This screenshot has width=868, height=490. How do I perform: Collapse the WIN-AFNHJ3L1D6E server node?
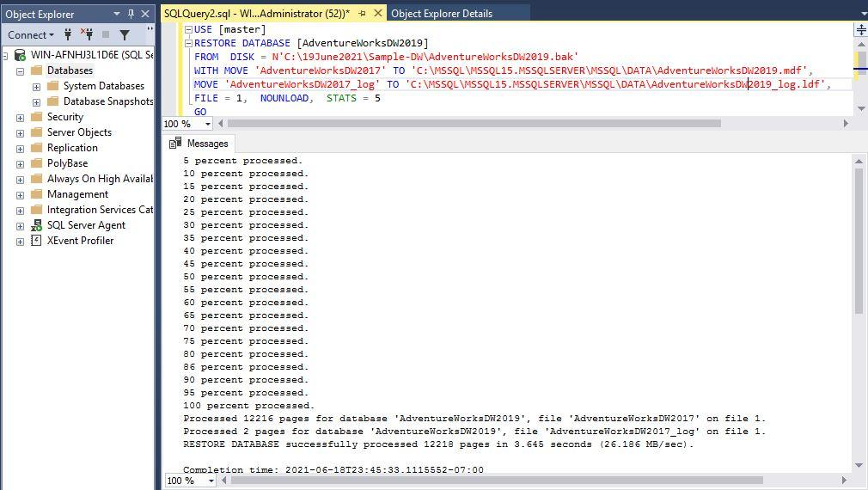(x=5, y=55)
